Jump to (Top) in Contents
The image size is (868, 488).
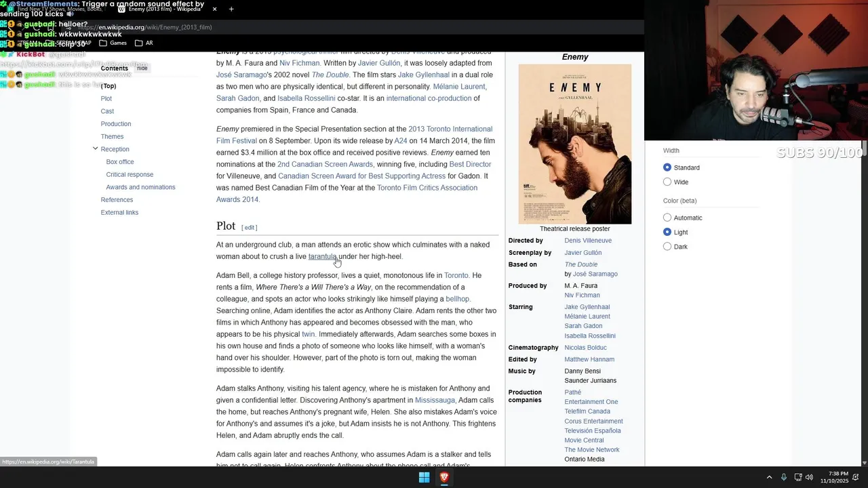(x=108, y=86)
